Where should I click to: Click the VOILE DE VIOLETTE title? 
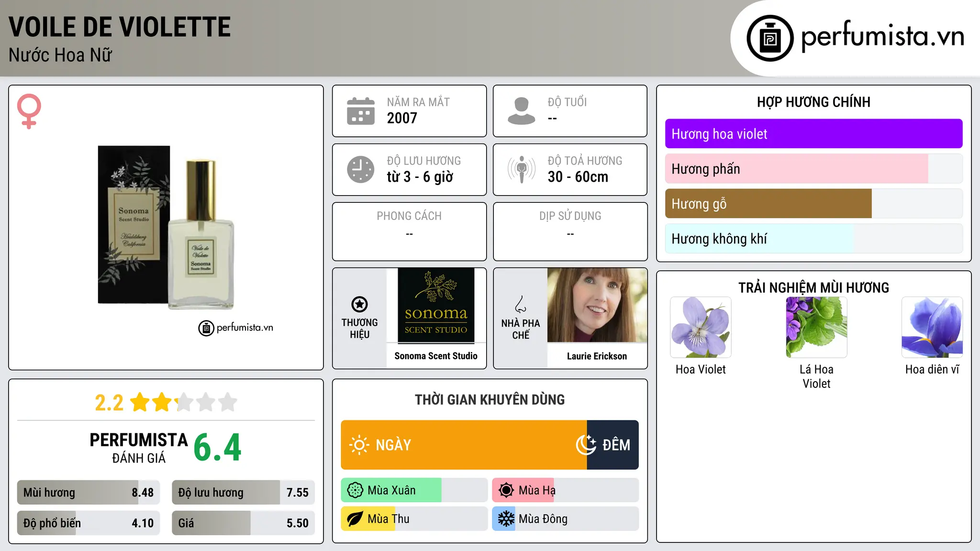point(120,27)
